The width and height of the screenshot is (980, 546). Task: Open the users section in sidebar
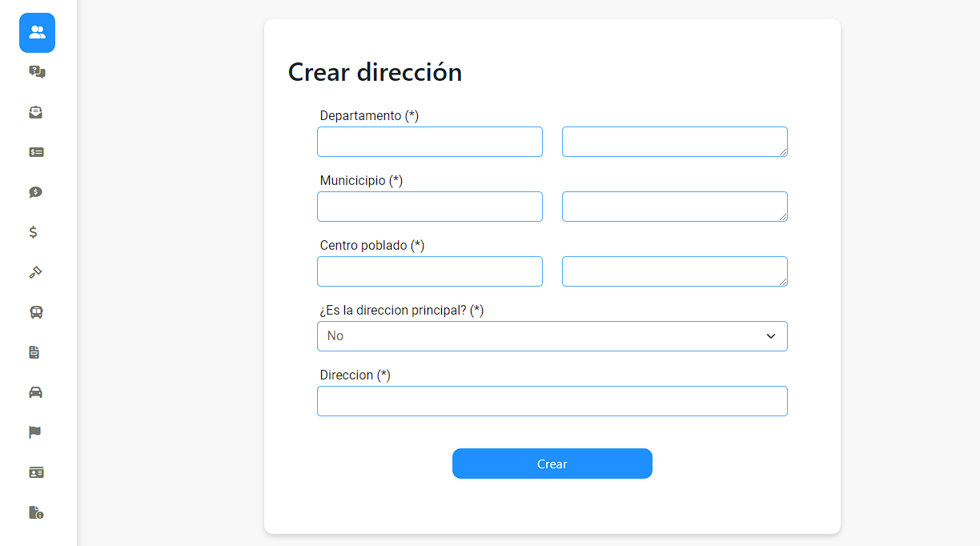point(37,33)
